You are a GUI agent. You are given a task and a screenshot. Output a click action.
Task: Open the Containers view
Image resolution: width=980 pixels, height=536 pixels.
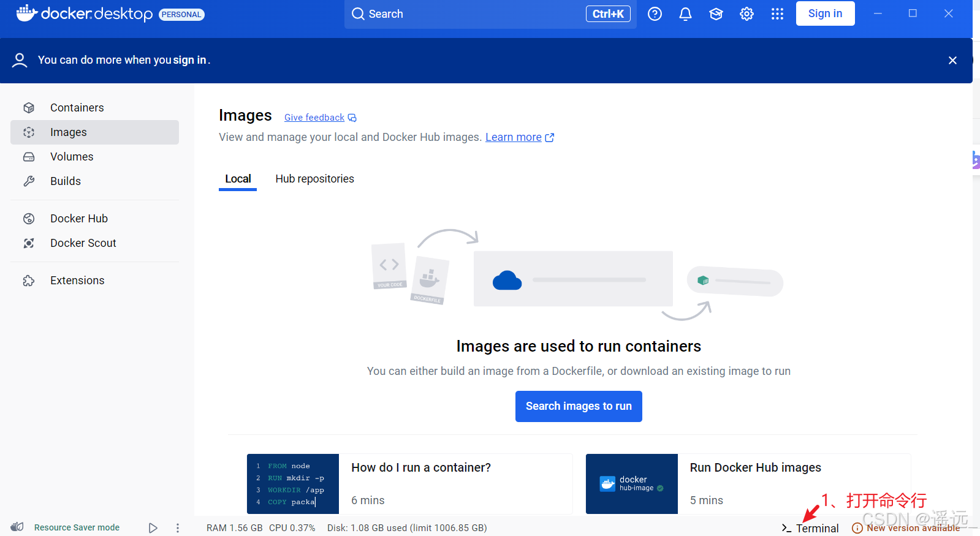tap(94, 108)
